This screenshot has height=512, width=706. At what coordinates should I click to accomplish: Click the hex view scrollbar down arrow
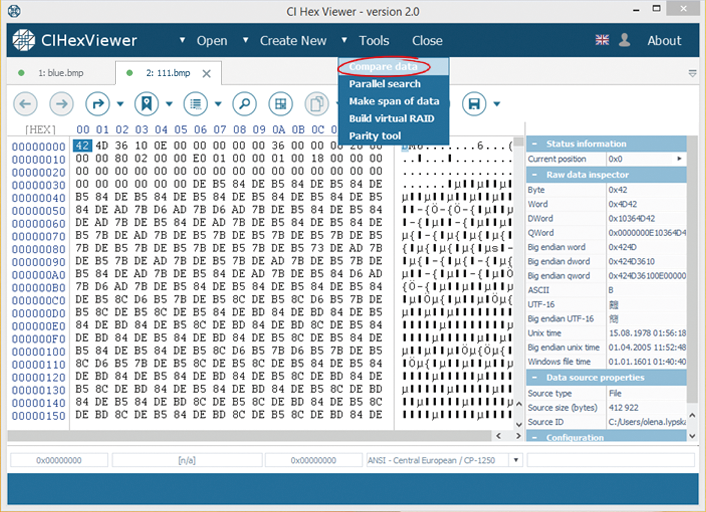(519, 424)
